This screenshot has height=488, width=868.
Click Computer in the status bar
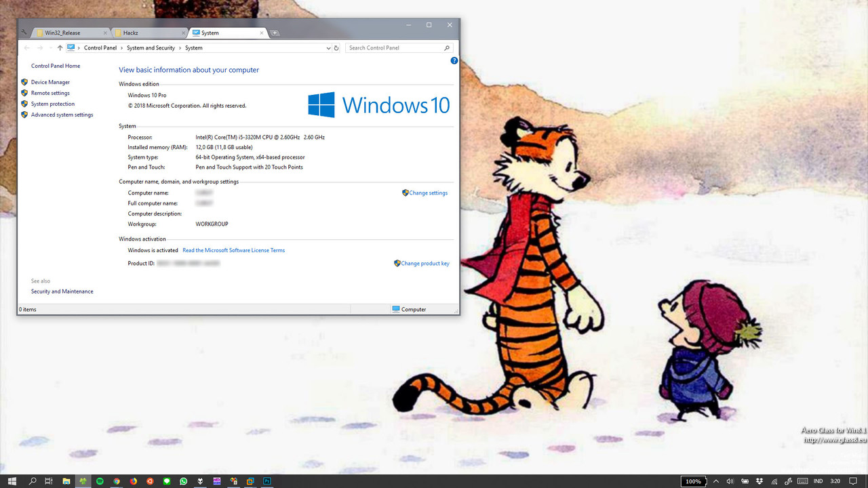point(409,309)
